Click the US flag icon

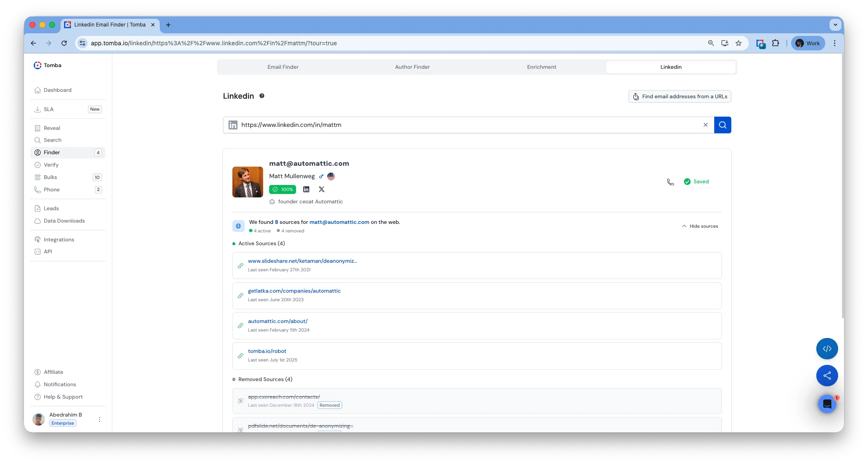(331, 176)
